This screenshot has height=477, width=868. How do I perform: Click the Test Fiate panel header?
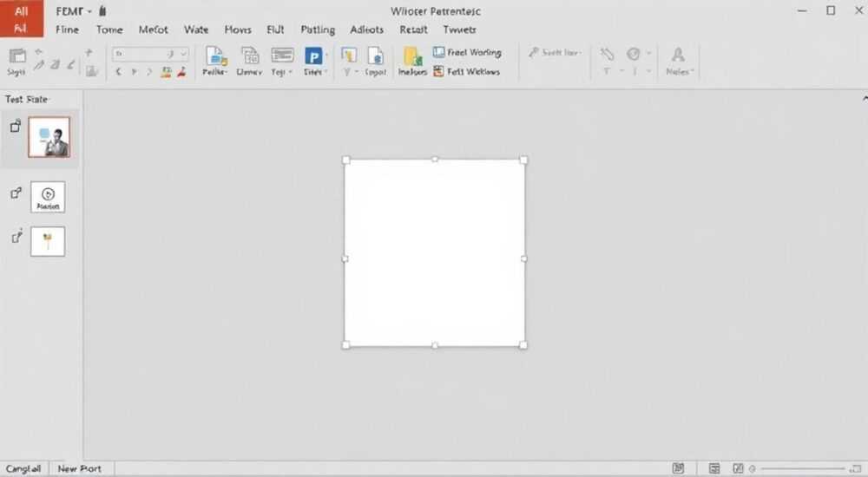point(27,100)
